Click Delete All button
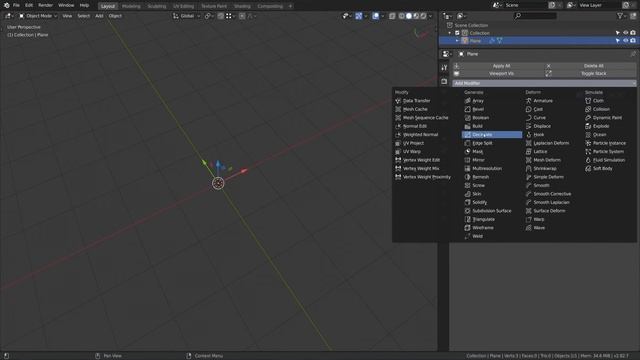This screenshot has height=360, width=640. pos(590,66)
